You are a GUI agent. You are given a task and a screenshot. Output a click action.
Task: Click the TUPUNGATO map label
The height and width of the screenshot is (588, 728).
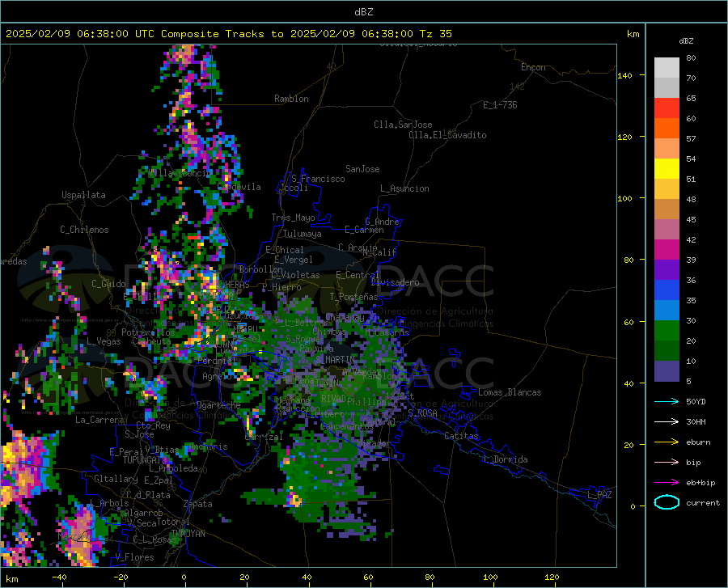click(x=145, y=460)
